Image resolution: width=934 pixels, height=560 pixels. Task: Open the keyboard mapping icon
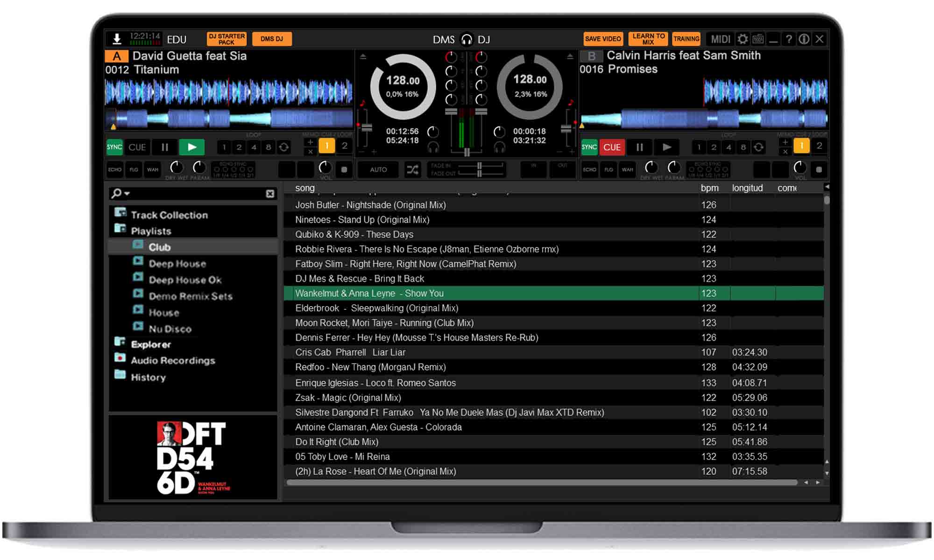758,39
